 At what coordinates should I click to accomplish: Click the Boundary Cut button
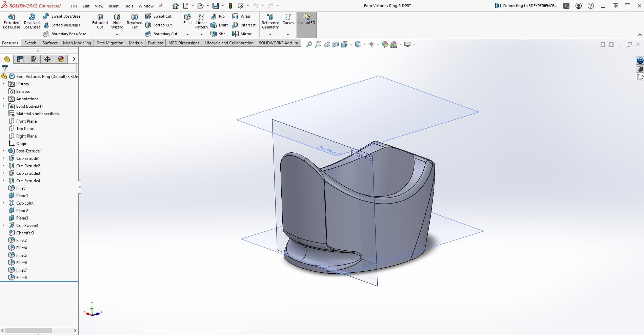click(x=161, y=34)
